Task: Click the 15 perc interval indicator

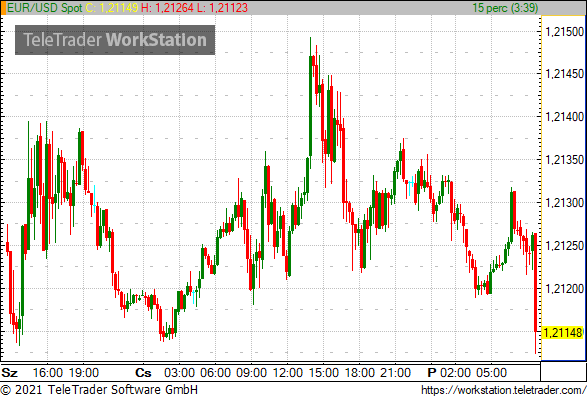Action: 505,8
